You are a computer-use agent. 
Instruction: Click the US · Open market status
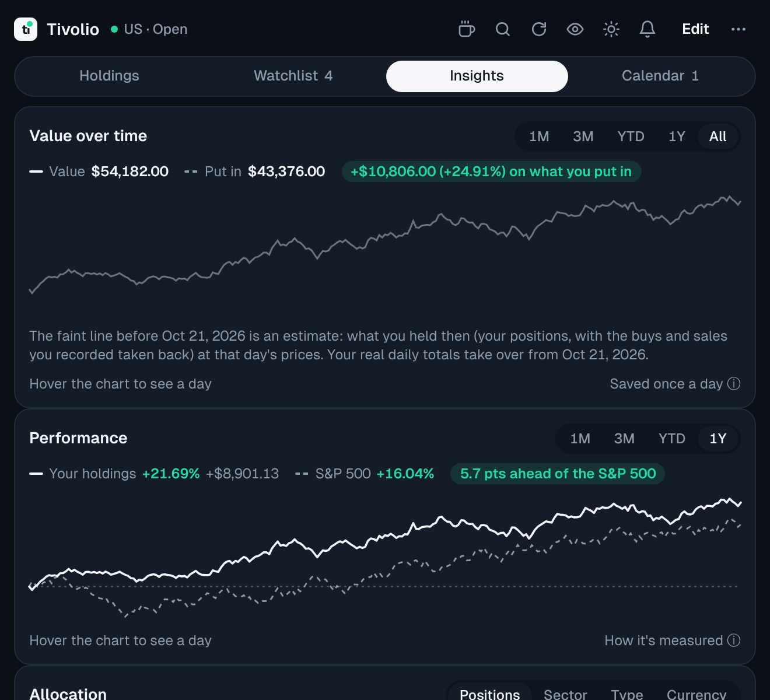[x=149, y=29]
